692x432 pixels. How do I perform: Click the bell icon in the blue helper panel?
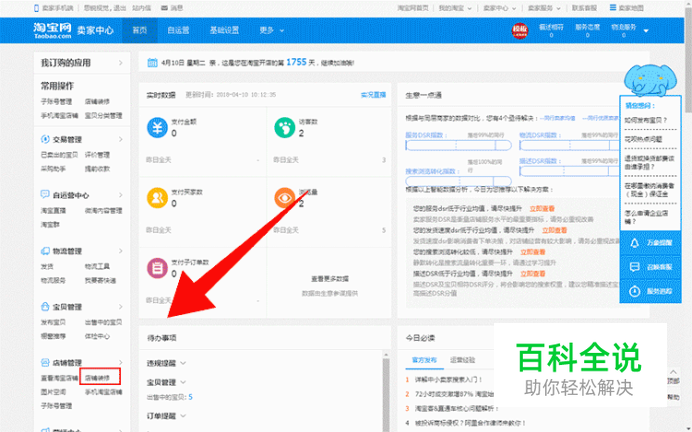point(635,243)
